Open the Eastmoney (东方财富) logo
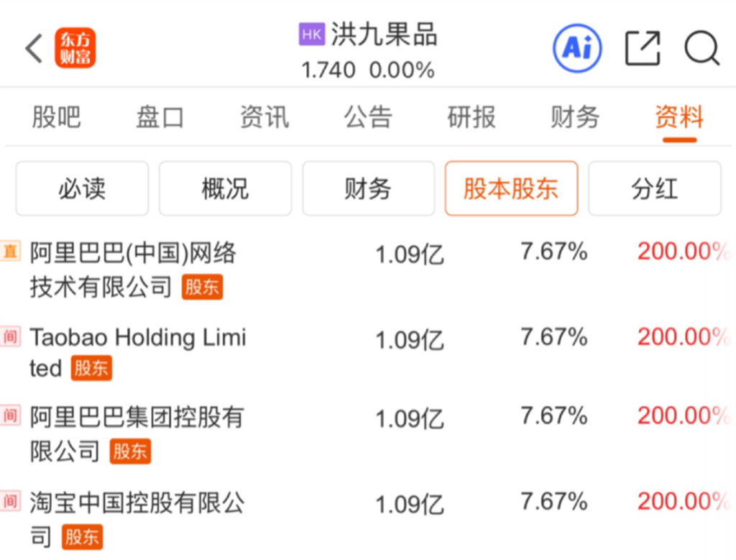Image resolution: width=736 pixels, height=560 pixels. [x=75, y=49]
